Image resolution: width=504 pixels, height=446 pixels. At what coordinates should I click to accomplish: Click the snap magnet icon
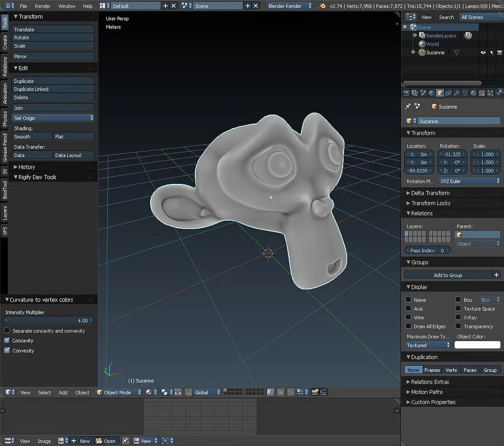tap(290, 392)
